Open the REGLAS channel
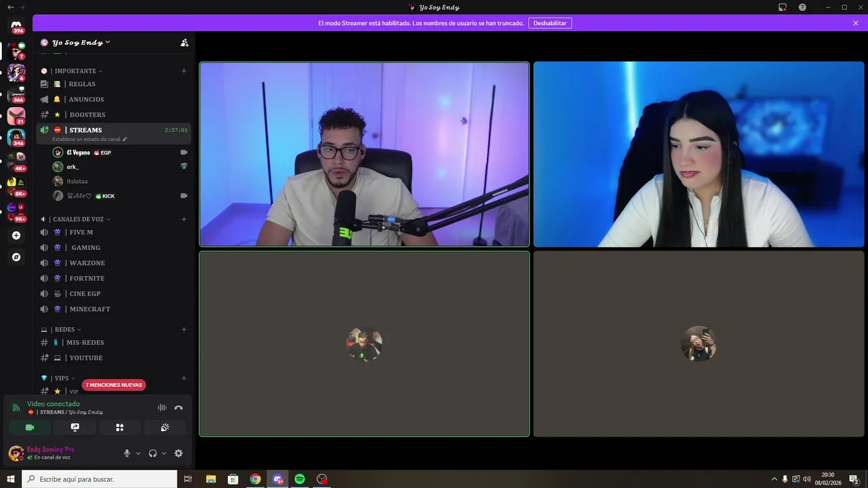The width and height of the screenshot is (868, 488). coord(113,84)
